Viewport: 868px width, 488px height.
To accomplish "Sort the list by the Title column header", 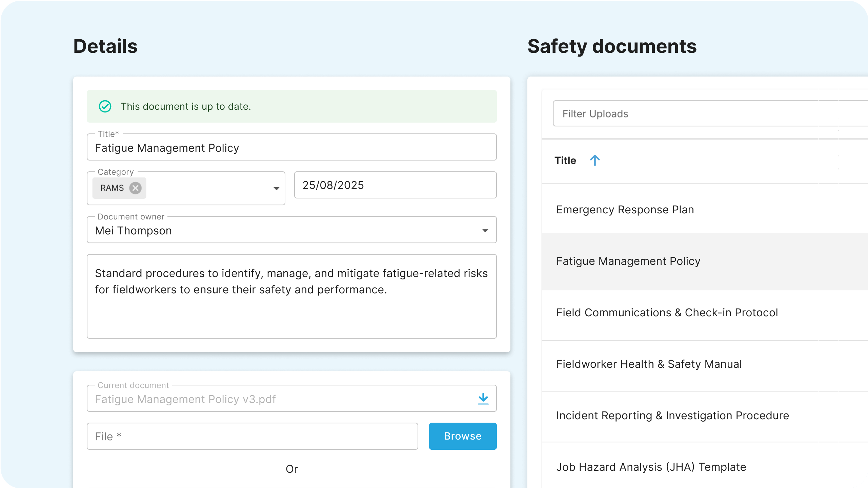I will point(565,161).
